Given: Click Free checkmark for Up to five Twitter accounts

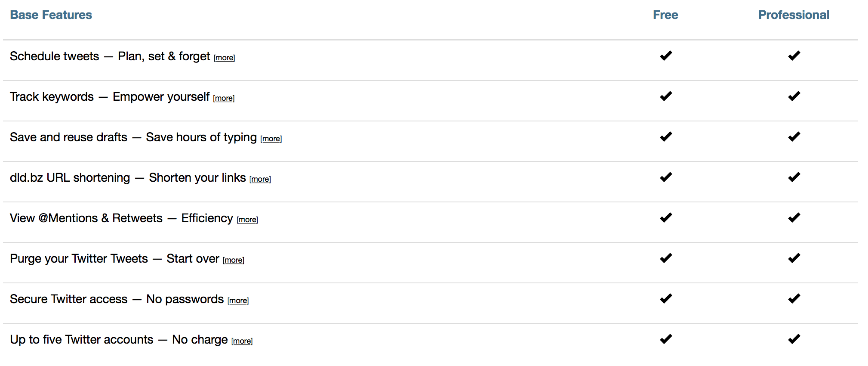Looking at the screenshot, I should coord(666,339).
